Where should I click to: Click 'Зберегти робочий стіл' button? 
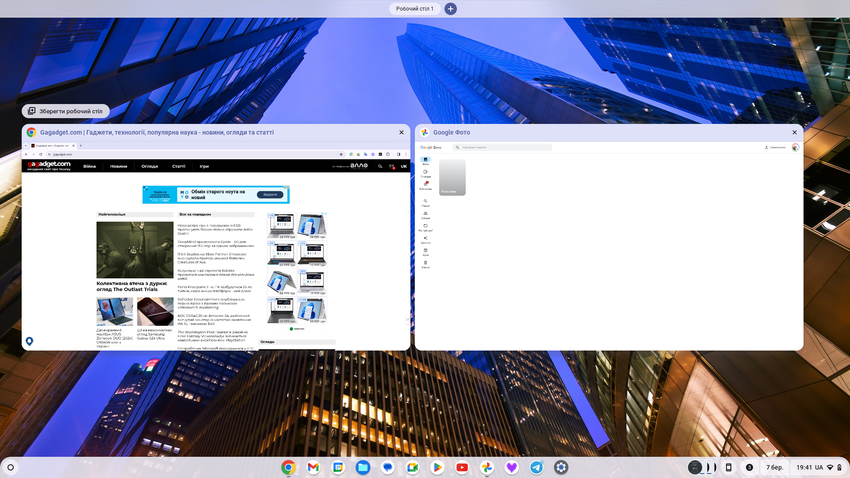coord(66,111)
